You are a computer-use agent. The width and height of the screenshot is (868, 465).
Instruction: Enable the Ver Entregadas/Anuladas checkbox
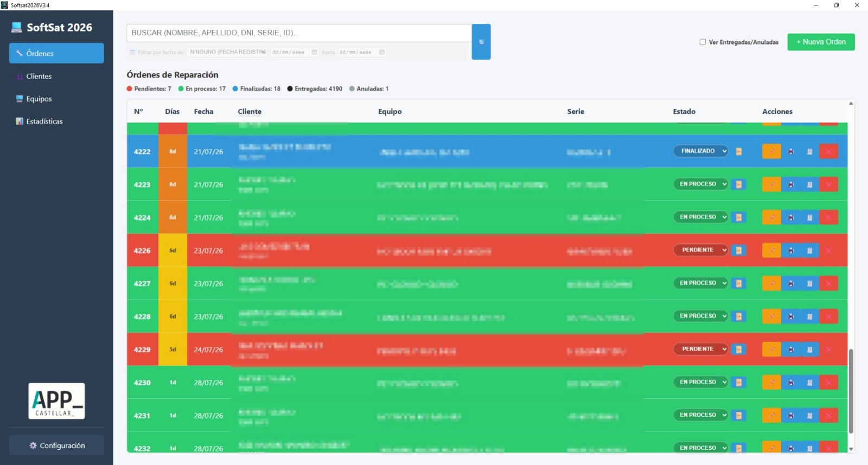pyautogui.click(x=703, y=42)
